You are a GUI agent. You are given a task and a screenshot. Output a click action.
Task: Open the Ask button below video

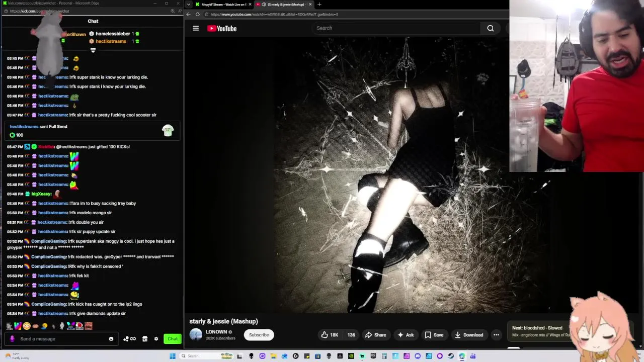(406, 335)
